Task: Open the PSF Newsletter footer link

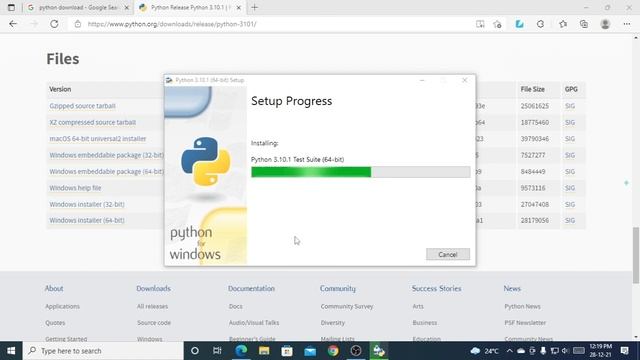Action: pos(525,322)
